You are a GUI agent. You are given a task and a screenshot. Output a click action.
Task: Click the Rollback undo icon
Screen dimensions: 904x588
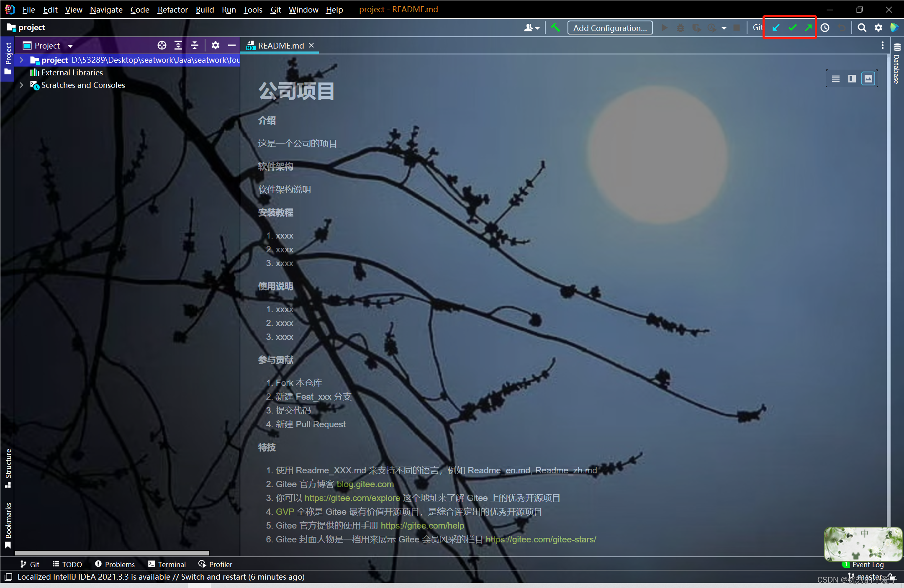(842, 28)
